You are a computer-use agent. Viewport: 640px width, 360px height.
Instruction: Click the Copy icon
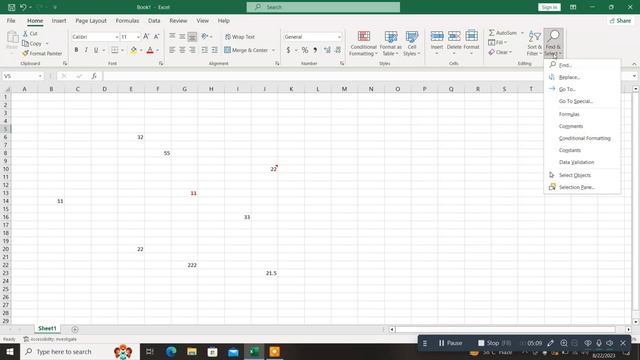click(25, 43)
